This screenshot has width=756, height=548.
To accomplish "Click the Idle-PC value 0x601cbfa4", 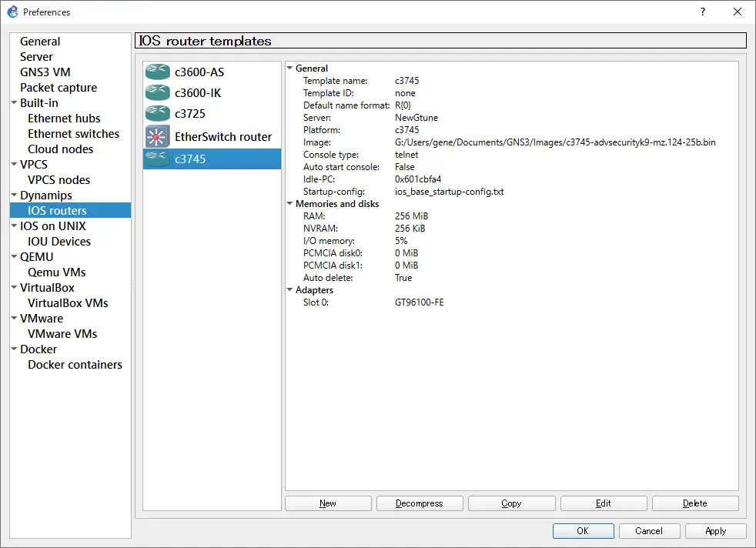I will (418, 179).
